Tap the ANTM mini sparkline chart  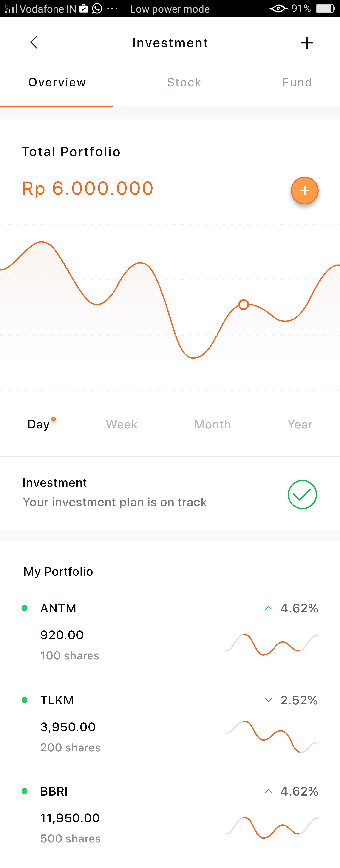[x=272, y=645]
